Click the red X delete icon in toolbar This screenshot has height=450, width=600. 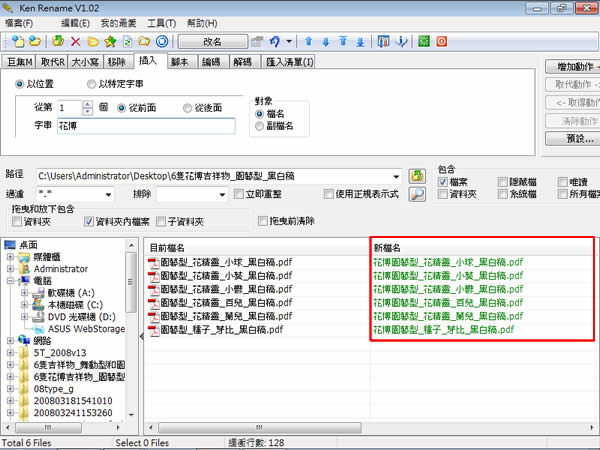75,42
